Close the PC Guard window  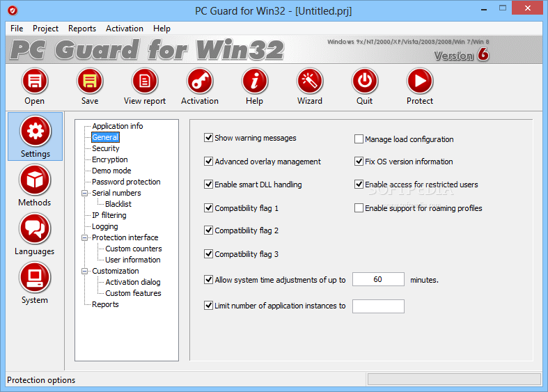click(527, 8)
